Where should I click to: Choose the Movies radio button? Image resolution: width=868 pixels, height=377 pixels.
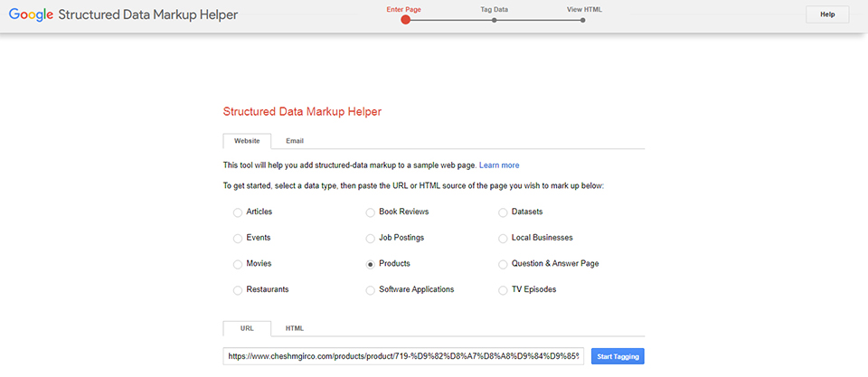[238, 265]
